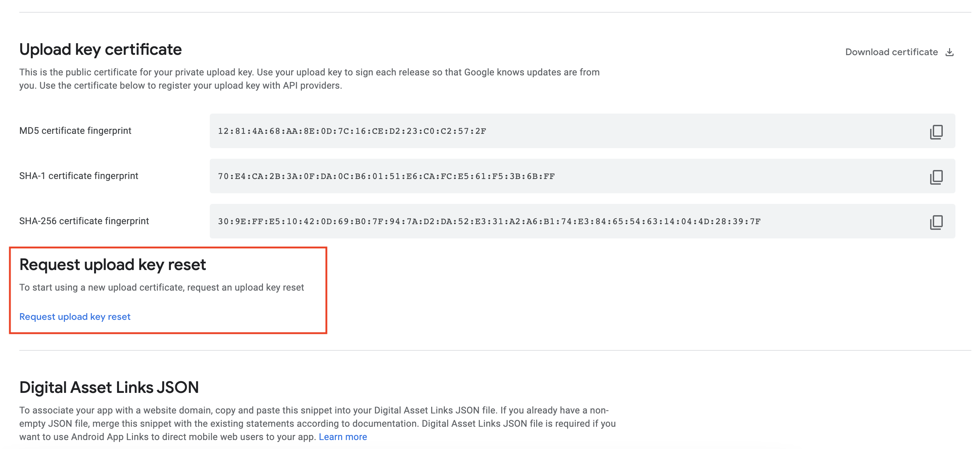The image size is (980, 449).
Task: Open the Request upload key reset link
Action: tap(75, 317)
